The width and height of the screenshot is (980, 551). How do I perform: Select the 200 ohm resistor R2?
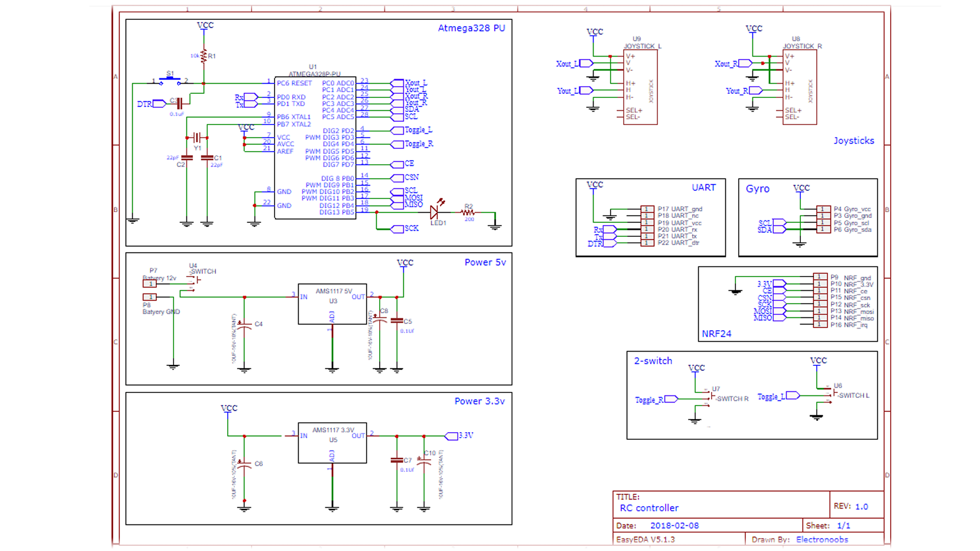point(468,212)
